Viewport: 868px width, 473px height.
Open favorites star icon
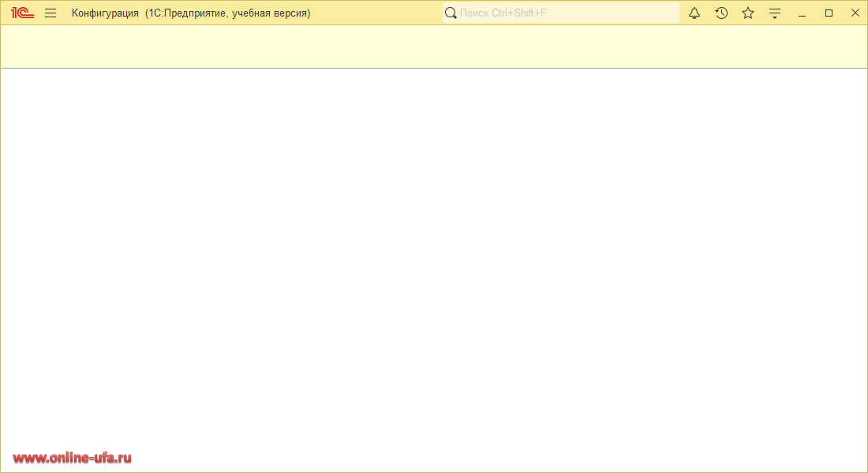[748, 13]
